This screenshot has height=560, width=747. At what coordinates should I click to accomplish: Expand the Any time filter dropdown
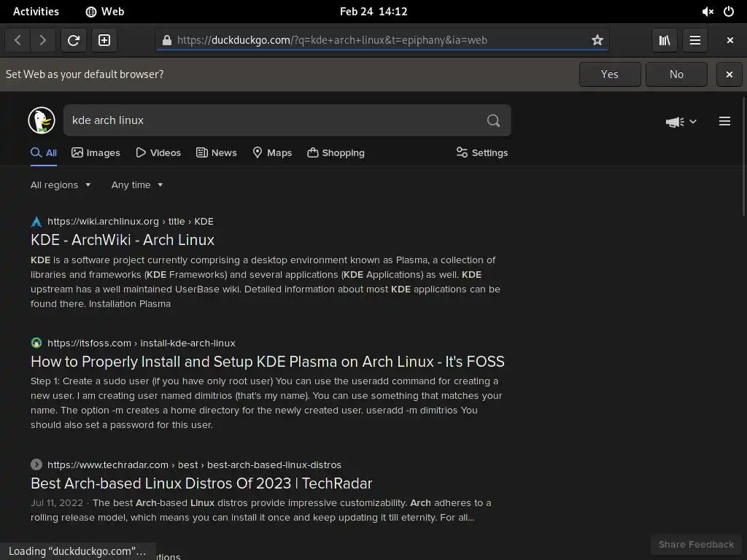coord(137,184)
